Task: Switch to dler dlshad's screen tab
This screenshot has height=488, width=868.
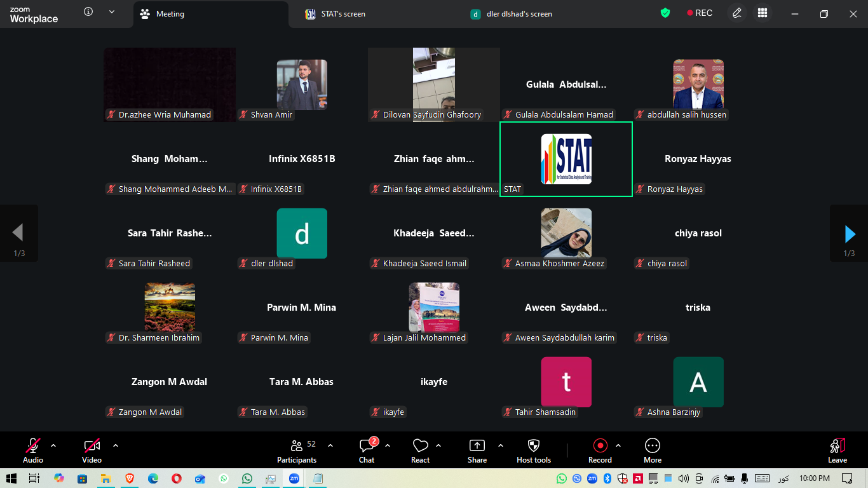Action: tap(519, 14)
